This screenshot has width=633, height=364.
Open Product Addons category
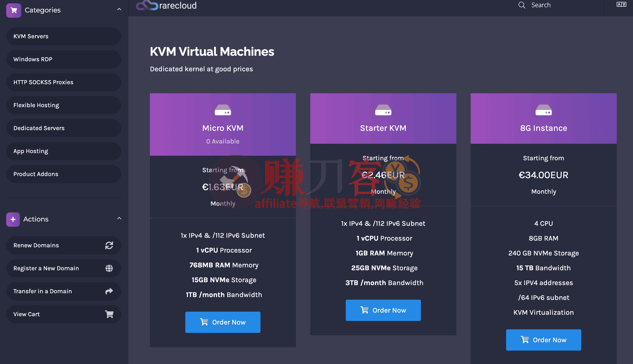pyautogui.click(x=63, y=174)
